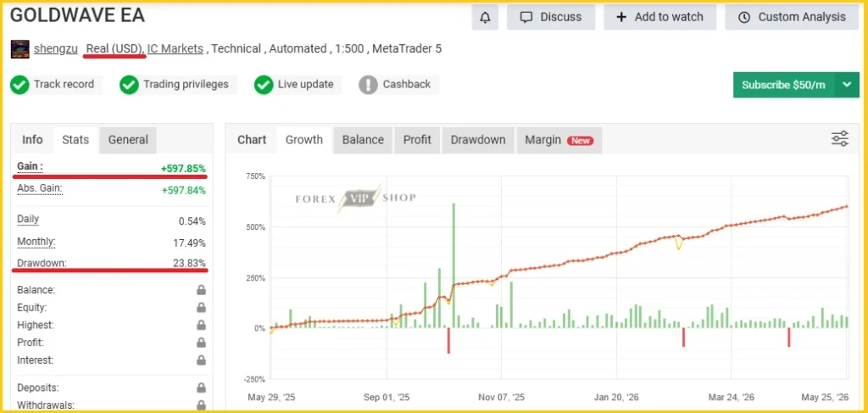
Task: Click the Gain label
Action: point(30,166)
